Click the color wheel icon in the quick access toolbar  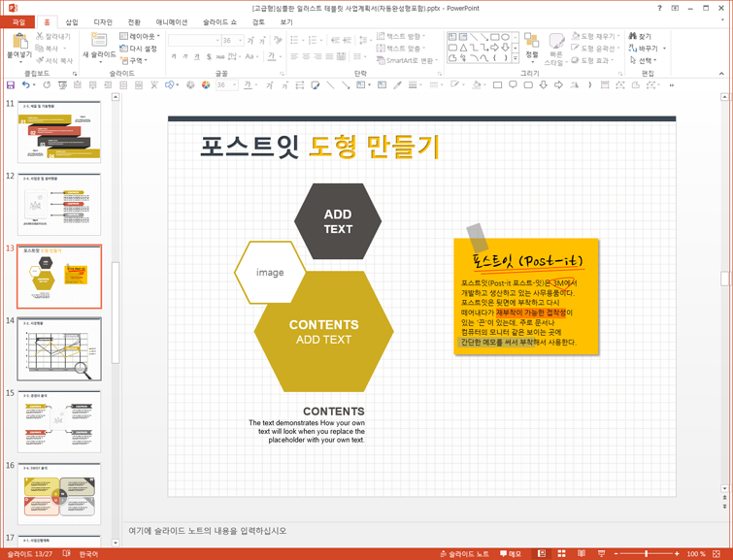coord(206,85)
